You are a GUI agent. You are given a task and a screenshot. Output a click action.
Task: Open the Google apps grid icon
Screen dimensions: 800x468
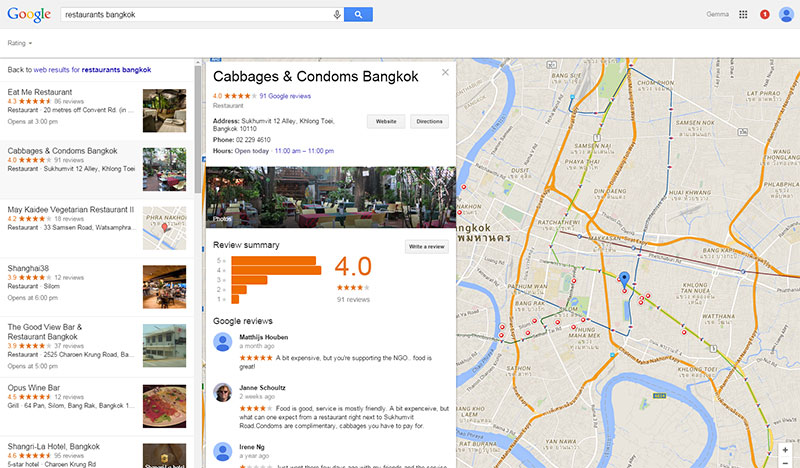click(743, 14)
